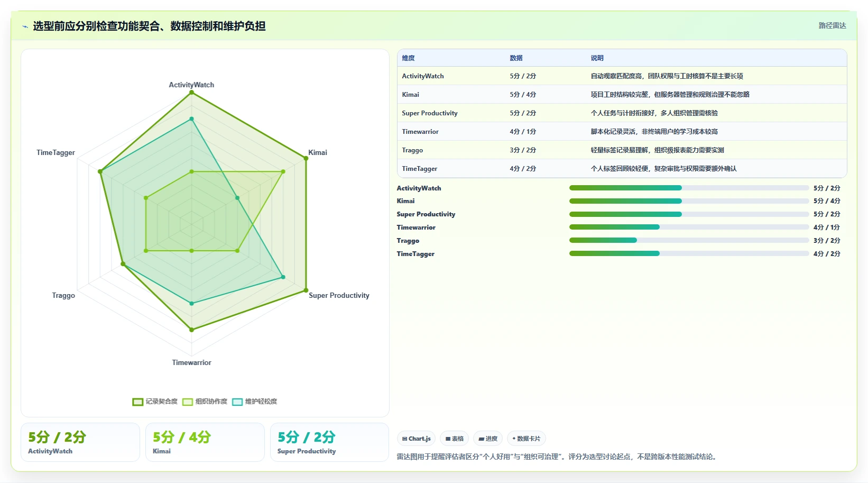Click the 数据卡片 chip
This screenshot has width=868, height=483.
[527, 439]
